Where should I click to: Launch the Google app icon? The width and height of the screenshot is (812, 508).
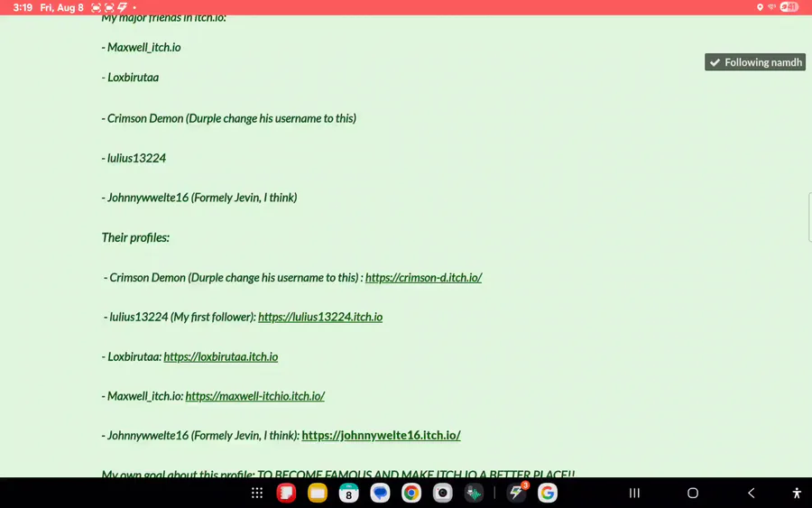pyautogui.click(x=548, y=493)
